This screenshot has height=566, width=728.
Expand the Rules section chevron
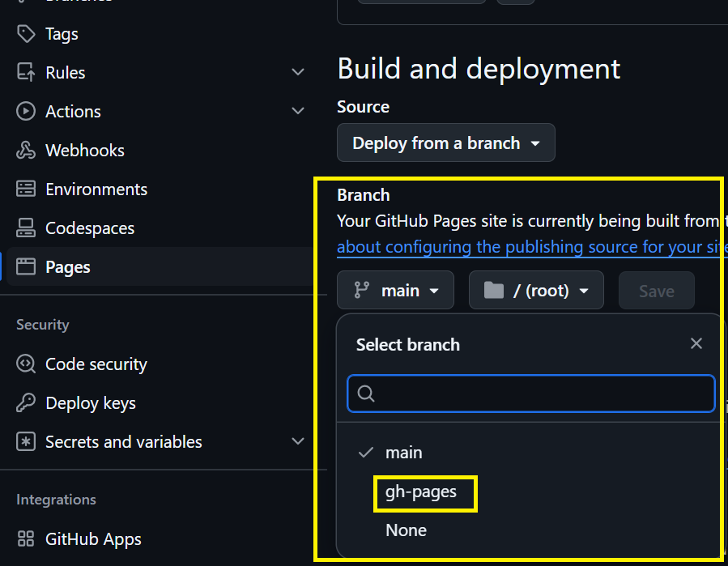tap(298, 72)
